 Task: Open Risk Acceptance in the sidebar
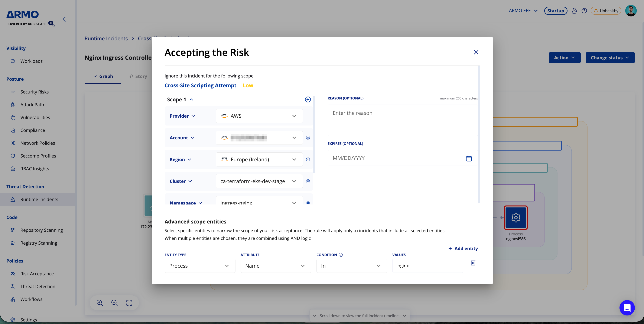click(x=37, y=274)
